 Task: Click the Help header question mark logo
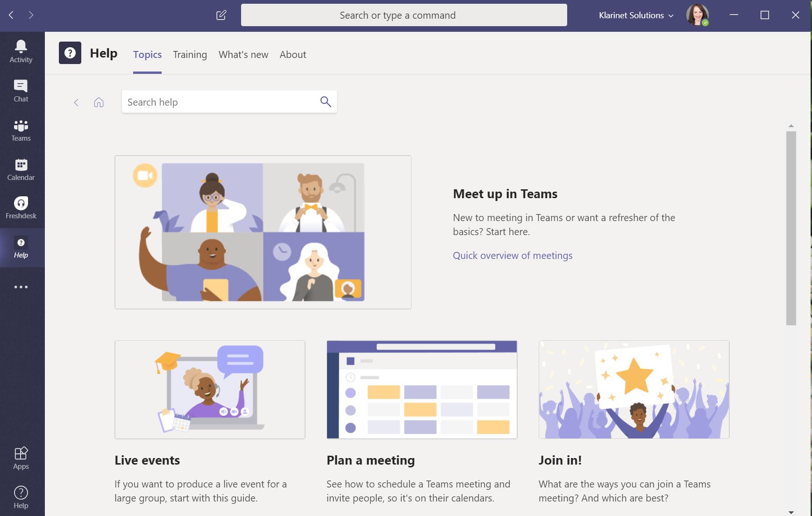tap(70, 53)
